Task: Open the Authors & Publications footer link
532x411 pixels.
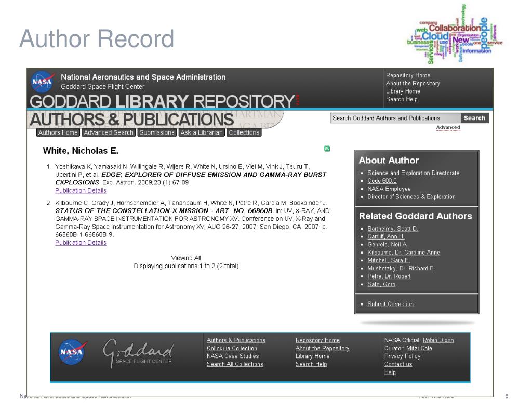Action: pyautogui.click(x=236, y=340)
